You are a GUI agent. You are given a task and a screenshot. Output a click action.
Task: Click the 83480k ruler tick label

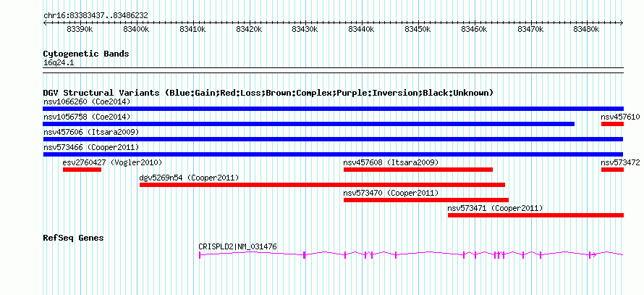[x=588, y=30]
